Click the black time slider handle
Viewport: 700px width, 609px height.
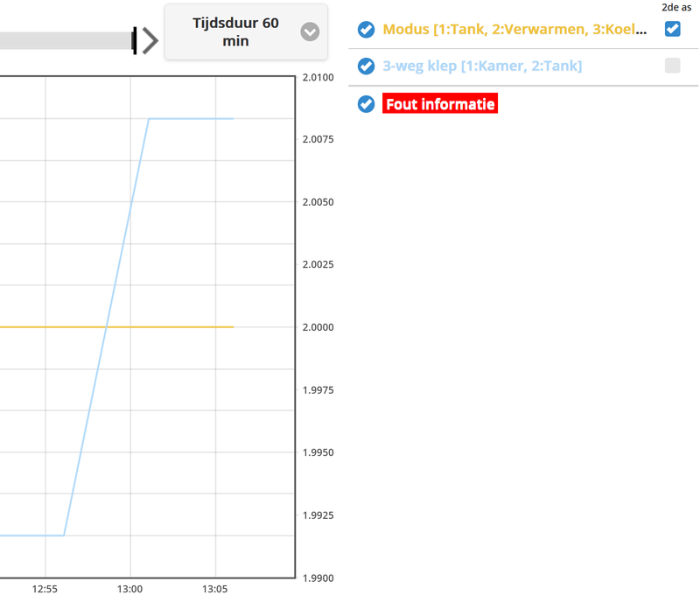[135, 40]
